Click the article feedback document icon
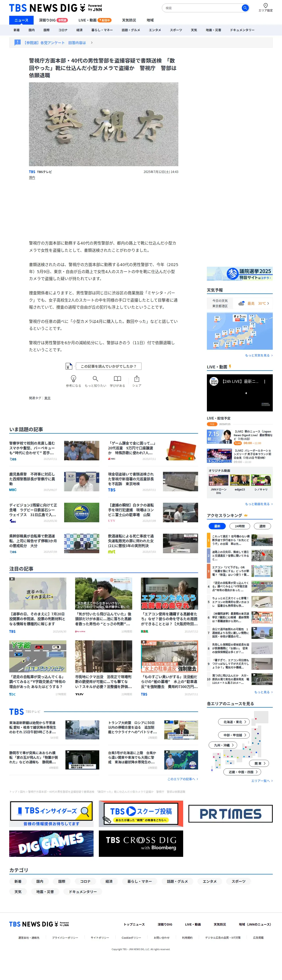 coord(69,366)
